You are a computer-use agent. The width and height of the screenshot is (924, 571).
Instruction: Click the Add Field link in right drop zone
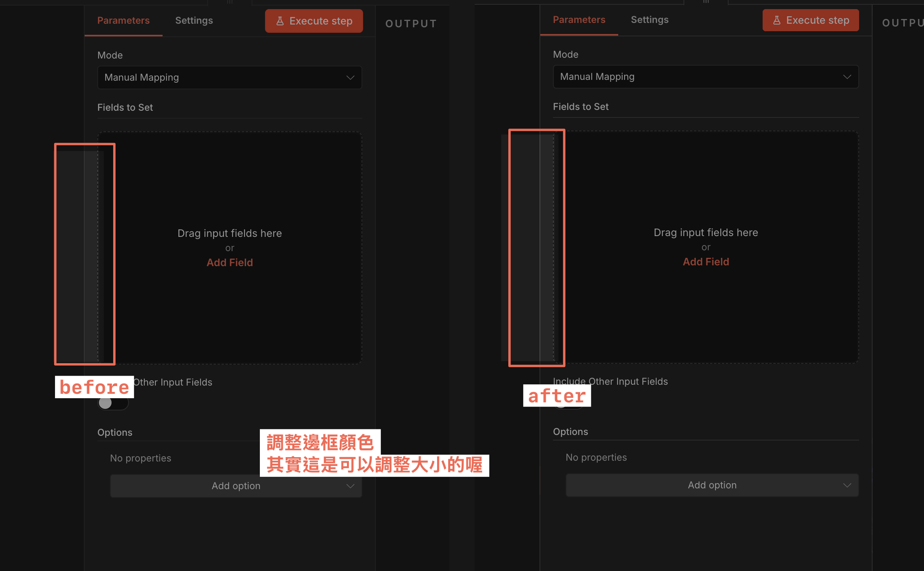coord(706,261)
